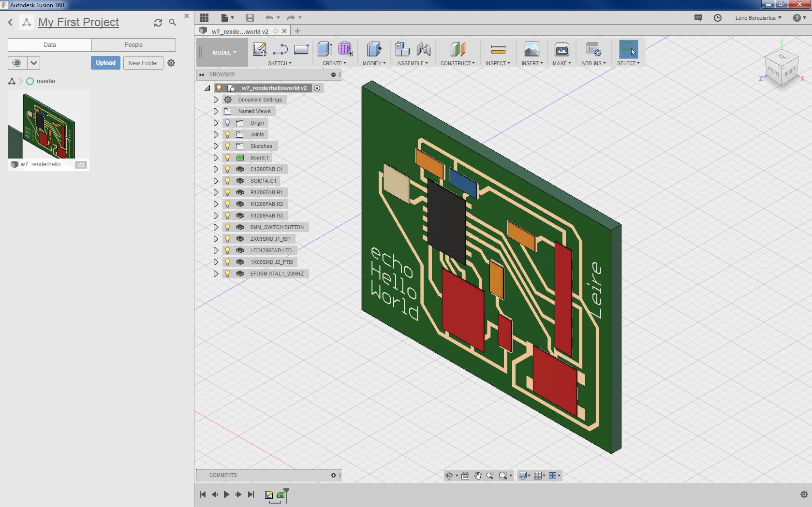Click the Offset Plane icon in Construct
This screenshot has width=812, height=507.
pos(458,49)
